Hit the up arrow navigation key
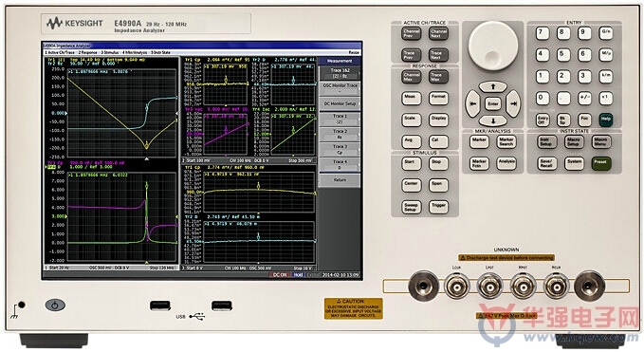This screenshot has width=644, height=352. pyautogui.click(x=493, y=86)
